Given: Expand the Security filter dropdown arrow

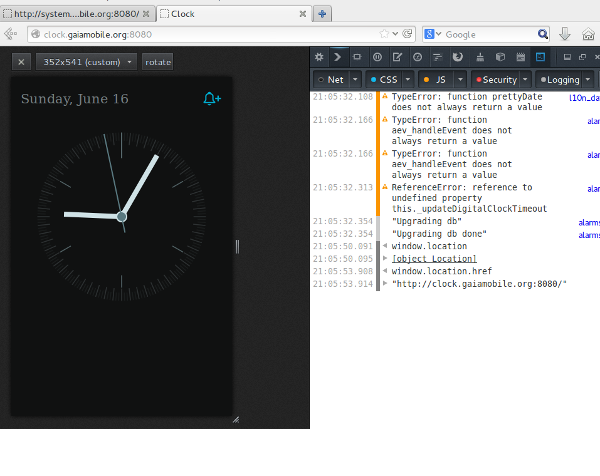Looking at the screenshot, I should point(526,79).
